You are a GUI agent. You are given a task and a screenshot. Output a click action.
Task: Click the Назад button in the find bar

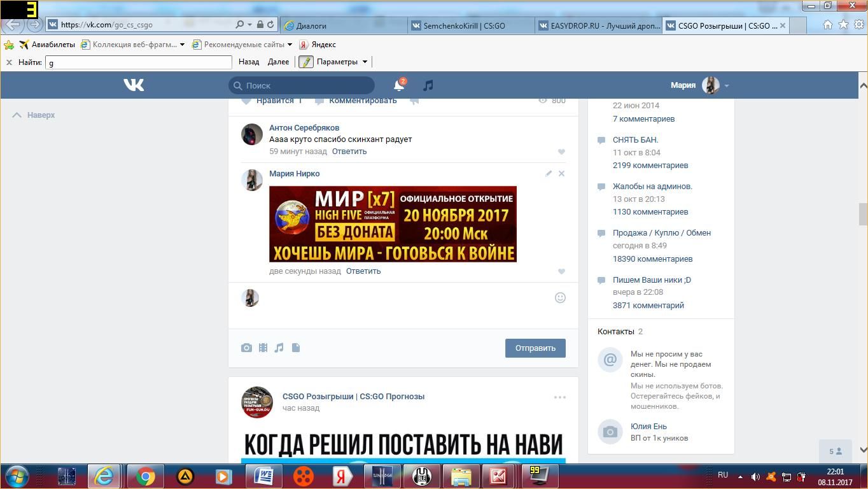click(249, 62)
